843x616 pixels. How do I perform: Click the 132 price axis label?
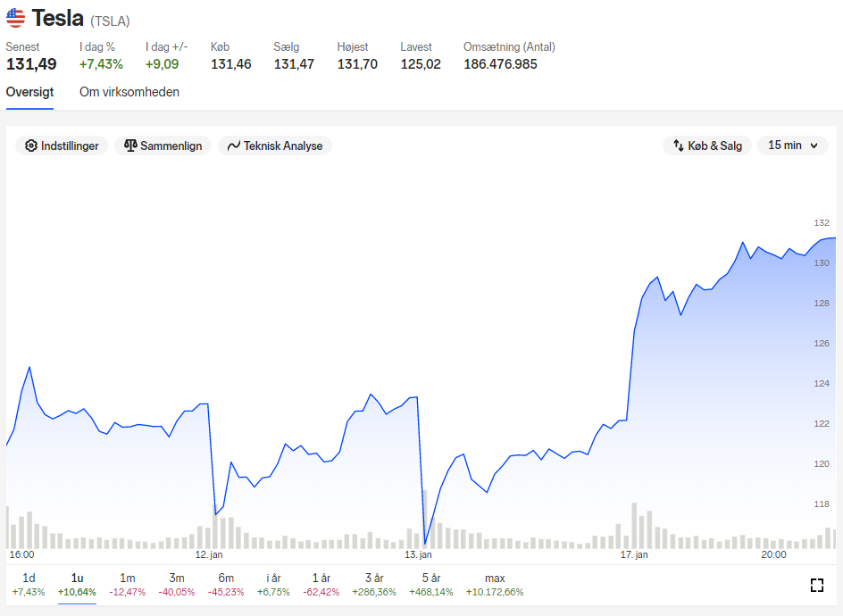(822, 222)
